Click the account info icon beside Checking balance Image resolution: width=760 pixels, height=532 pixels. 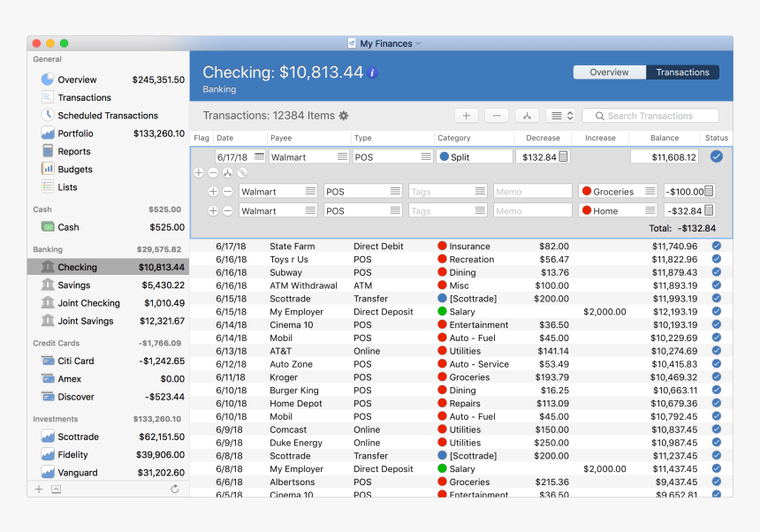tap(373, 73)
